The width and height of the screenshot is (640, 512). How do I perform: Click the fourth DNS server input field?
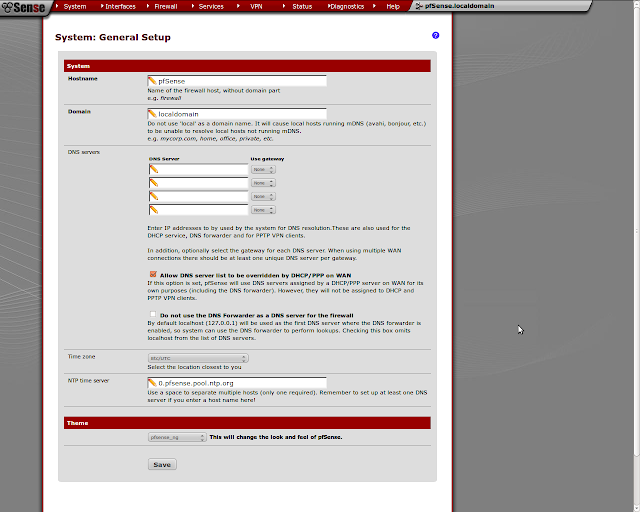point(198,210)
